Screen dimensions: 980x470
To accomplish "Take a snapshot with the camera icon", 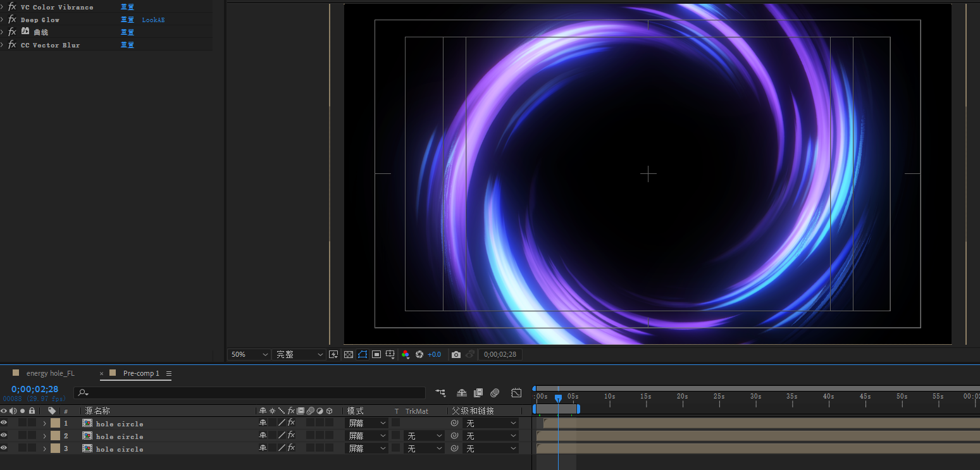I will [456, 355].
